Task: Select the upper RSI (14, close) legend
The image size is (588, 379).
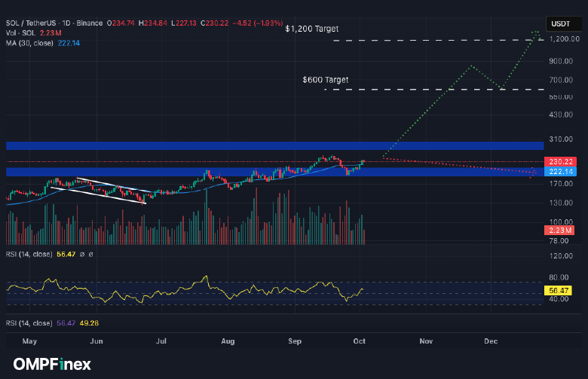Action: tap(29, 255)
